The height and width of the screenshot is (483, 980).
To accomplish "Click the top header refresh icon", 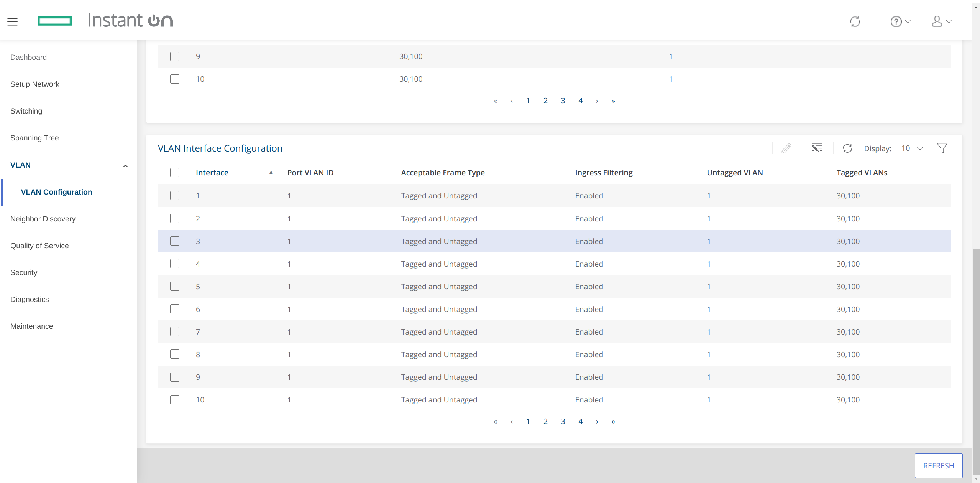I will click(x=855, y=21).
